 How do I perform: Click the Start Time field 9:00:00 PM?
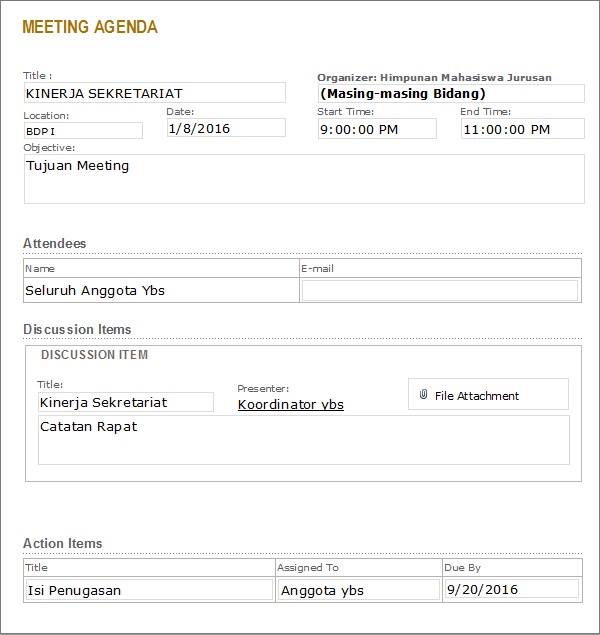click(377, 129)
